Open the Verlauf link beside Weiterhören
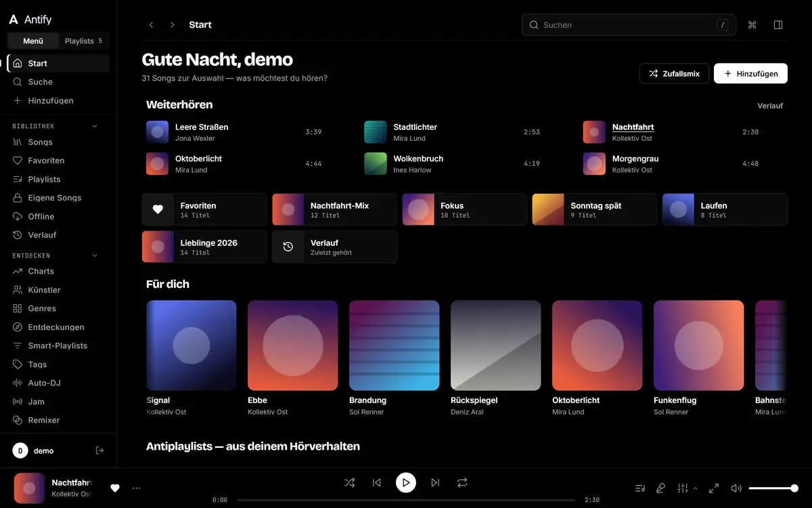The image size is (812, 508). (770, 106)
